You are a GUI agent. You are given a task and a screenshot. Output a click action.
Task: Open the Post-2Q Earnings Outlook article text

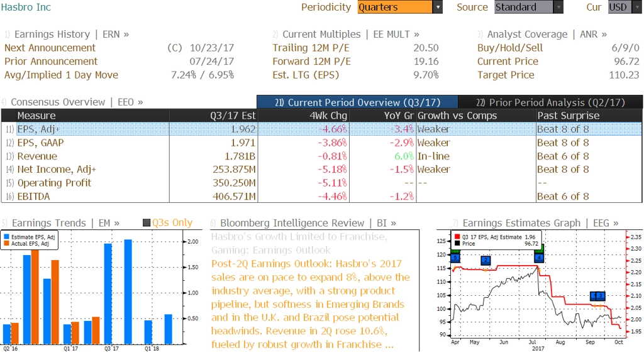pos(311,304)
